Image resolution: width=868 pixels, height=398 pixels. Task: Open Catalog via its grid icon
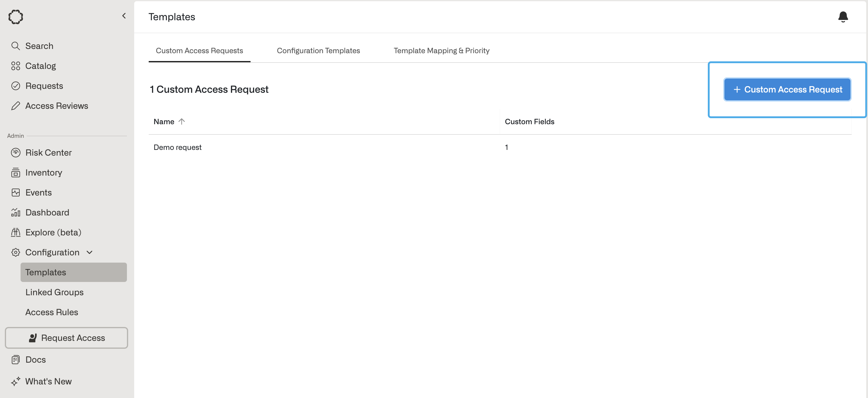coord(15,66)
